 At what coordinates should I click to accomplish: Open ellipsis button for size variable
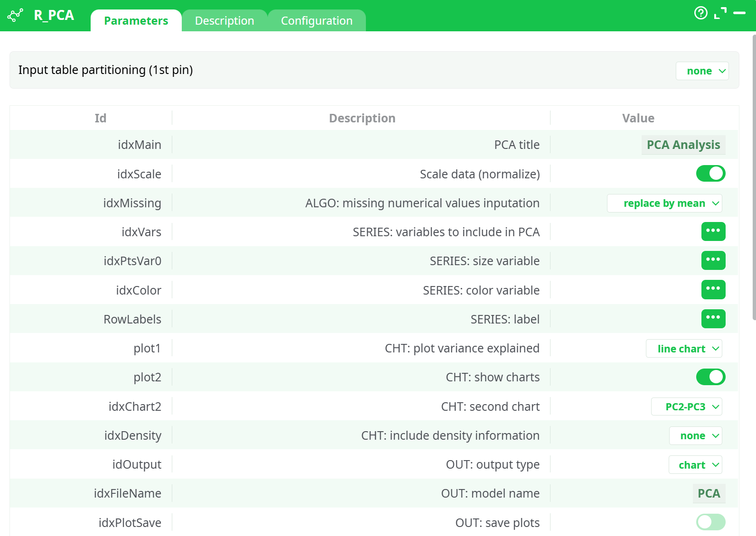[x=713, y=260]
